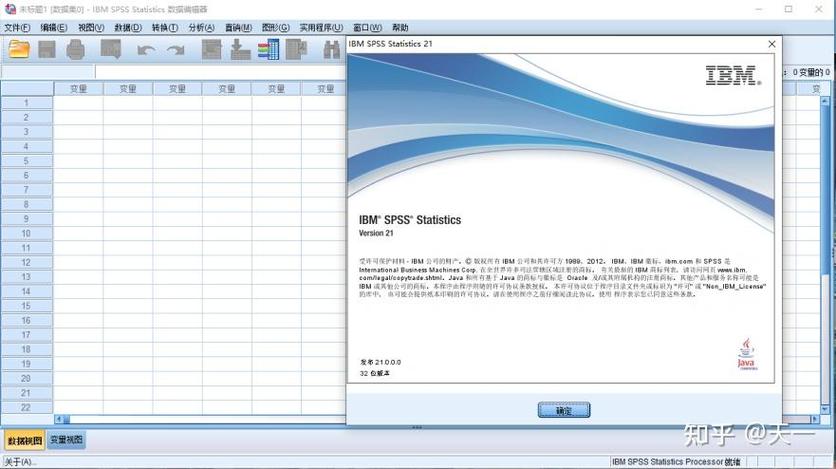Select row header 7
Viewport: 836px width, 469px height.
[x=27, y=190]
